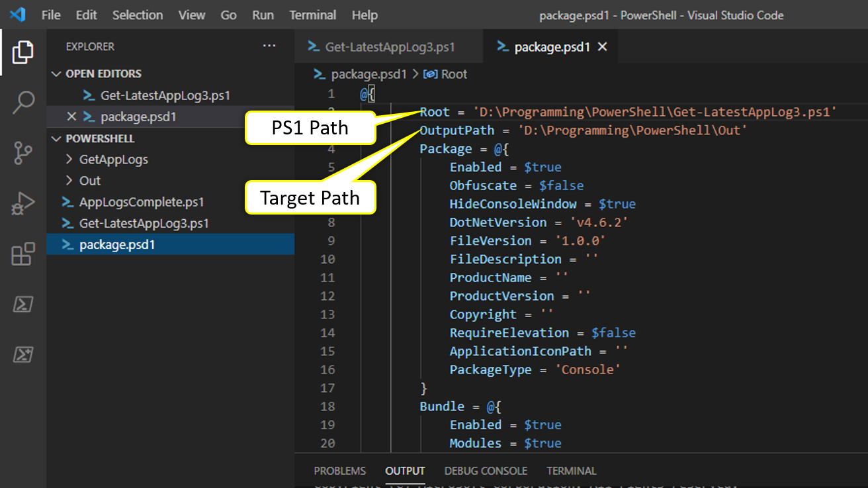This screenshot has height=488, width=868.
Task: Collapse the POWERSHELL folder section
Action: tap(56, 138)
